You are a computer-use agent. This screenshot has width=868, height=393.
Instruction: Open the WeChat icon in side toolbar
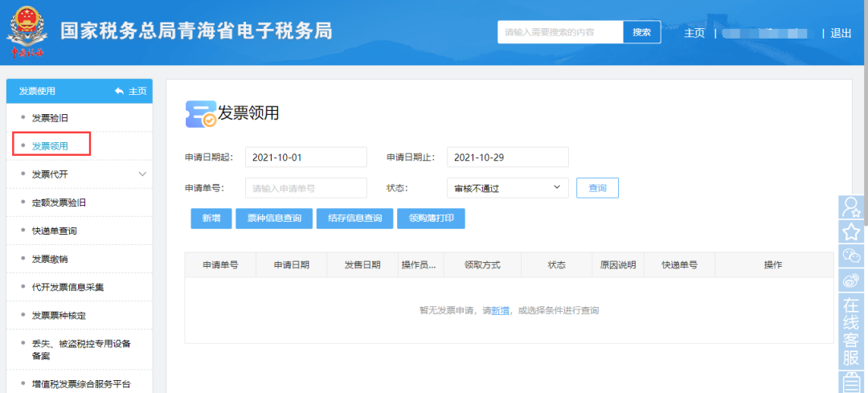click(x=851, y=256)
